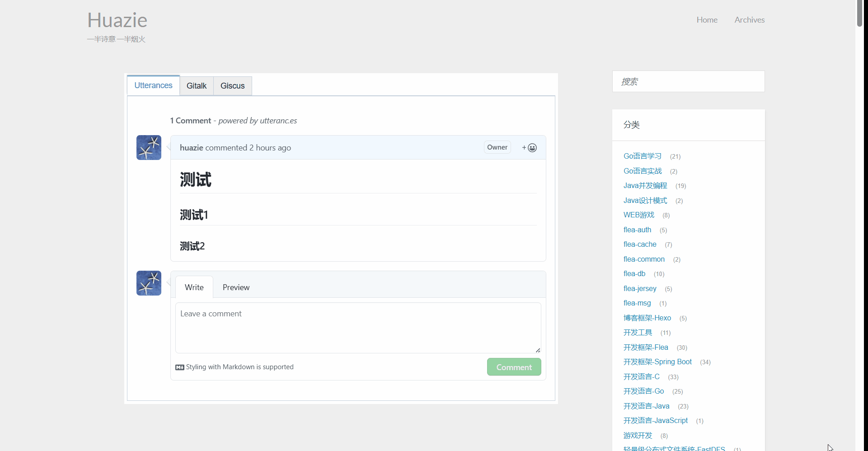Click huazie's avatar on the posted comment
This screenshot has height=451, width=868.
pos(149,147)
